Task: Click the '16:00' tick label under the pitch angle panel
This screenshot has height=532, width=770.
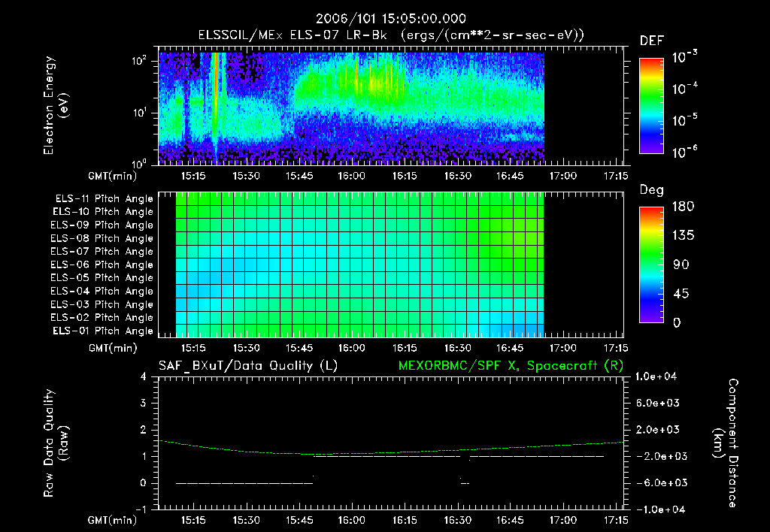Action: [352, 348]
